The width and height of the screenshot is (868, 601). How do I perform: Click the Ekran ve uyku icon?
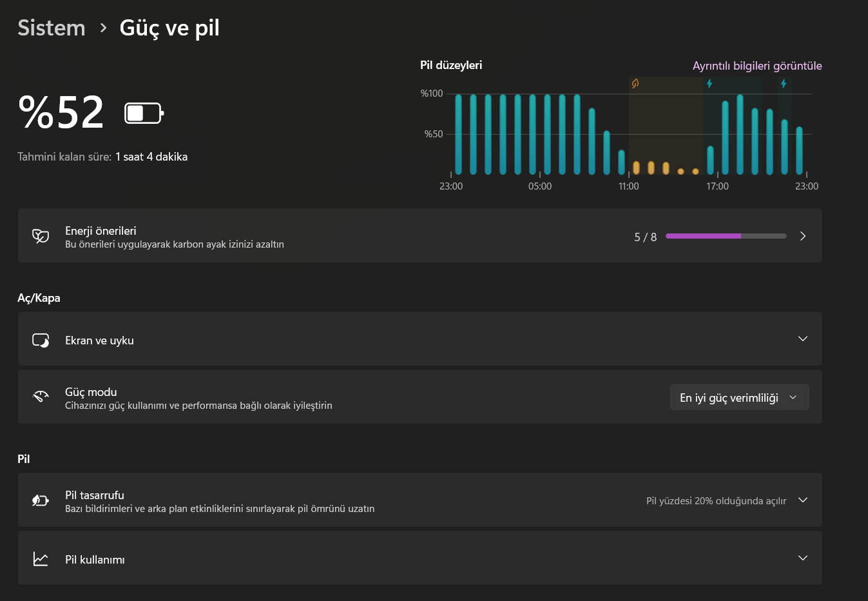tap(41, 340)
